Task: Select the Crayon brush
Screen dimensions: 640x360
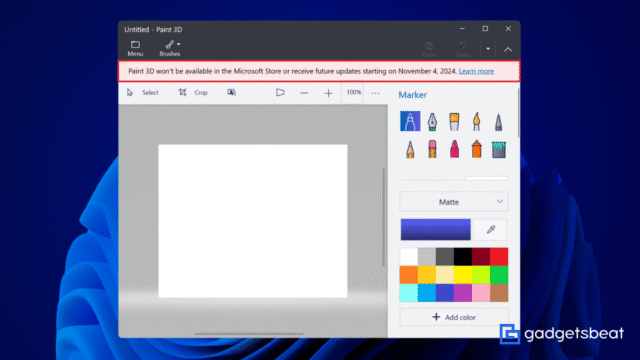Action: [x=454, y=149]
